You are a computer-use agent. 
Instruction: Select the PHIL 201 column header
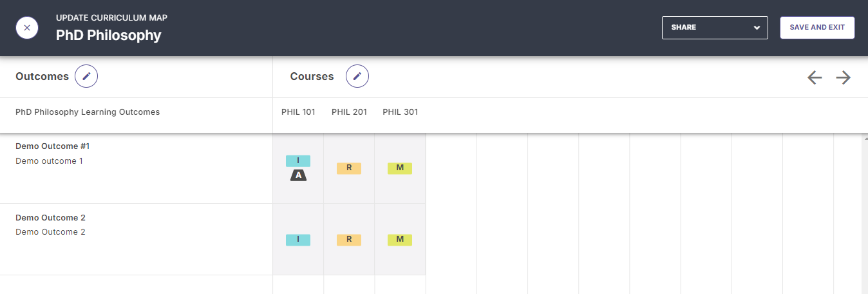349,112
